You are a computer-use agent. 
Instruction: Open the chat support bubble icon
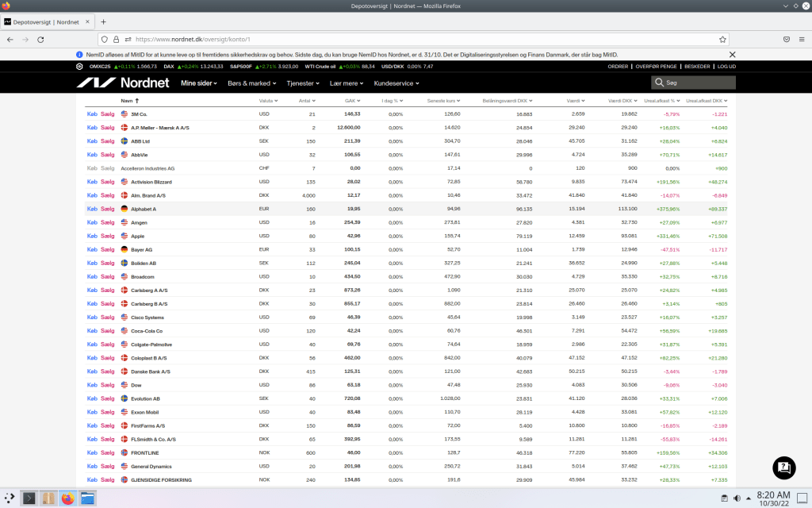783,467
